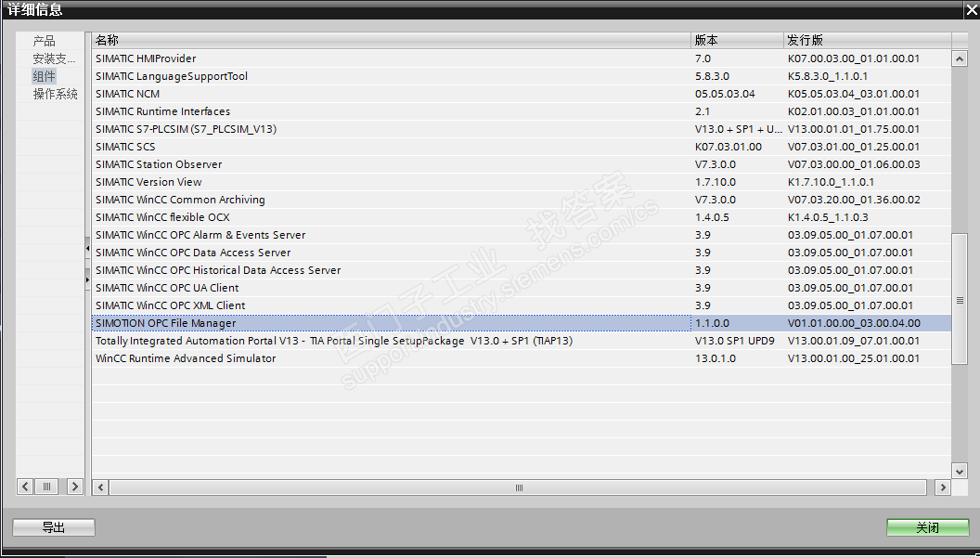Viewport: 980px width, 558px height.
Task: Click version cell K07.03.01.00
Action: 729,147
